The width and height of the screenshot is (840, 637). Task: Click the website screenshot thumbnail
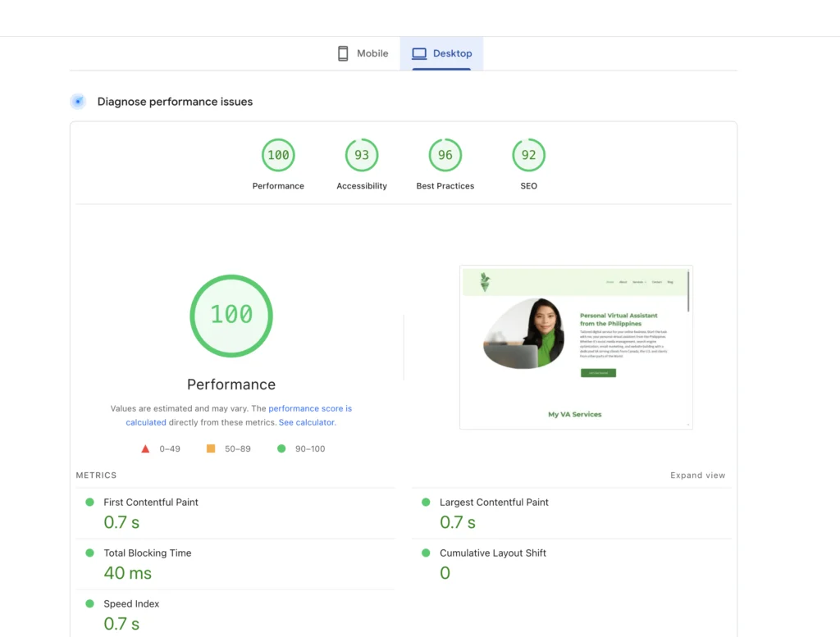click(576, 347)
